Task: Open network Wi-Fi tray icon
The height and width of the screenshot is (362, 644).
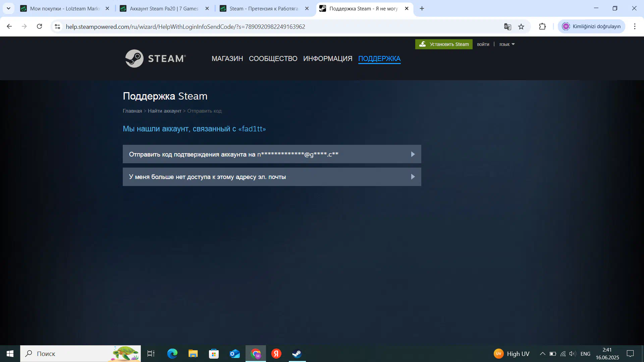Action: pyautogui.click(x=563, y=354)
